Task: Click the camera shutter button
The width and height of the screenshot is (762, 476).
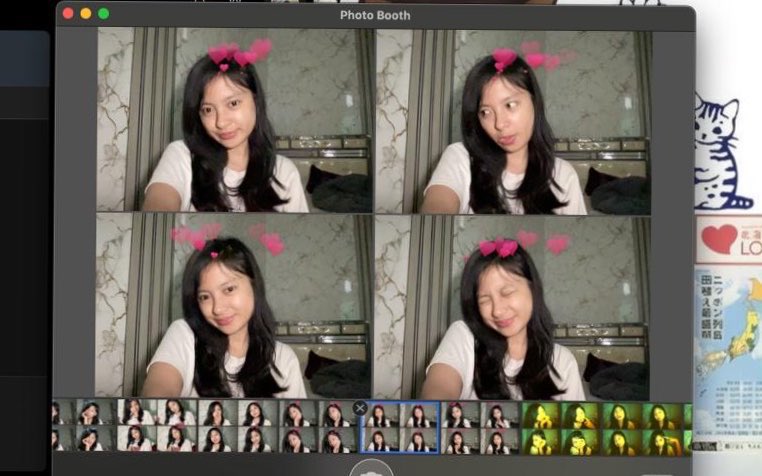Action: click(371, 469)
